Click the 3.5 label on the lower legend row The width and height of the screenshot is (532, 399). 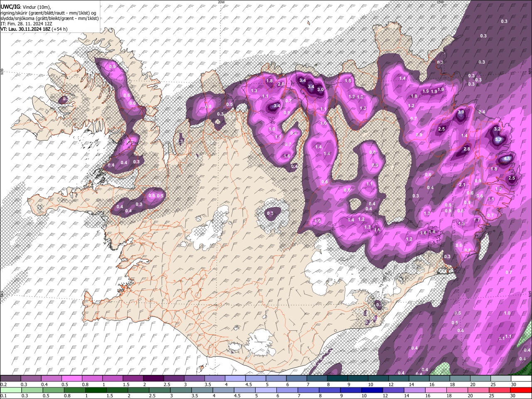(x=195, y=396)
